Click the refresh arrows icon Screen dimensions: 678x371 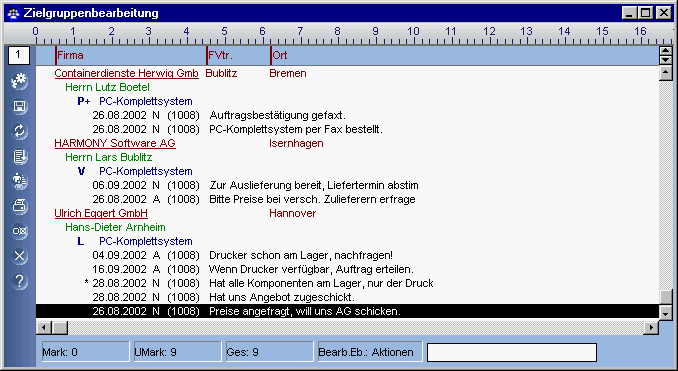(x=19, y=131)
